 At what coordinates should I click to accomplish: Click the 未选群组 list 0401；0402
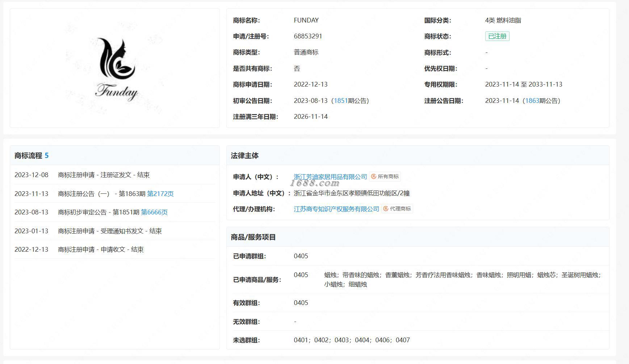click(352, 340)
